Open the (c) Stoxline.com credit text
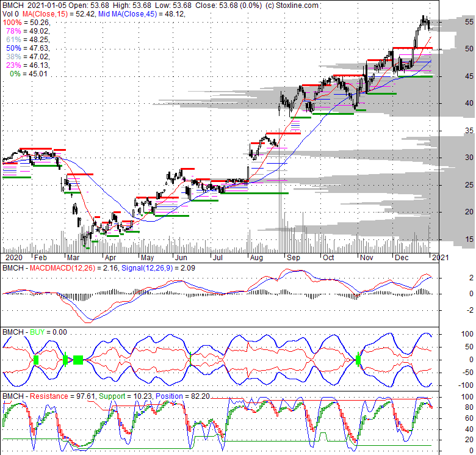The height and width of the screenshot is (455, 476). point(292,5)
